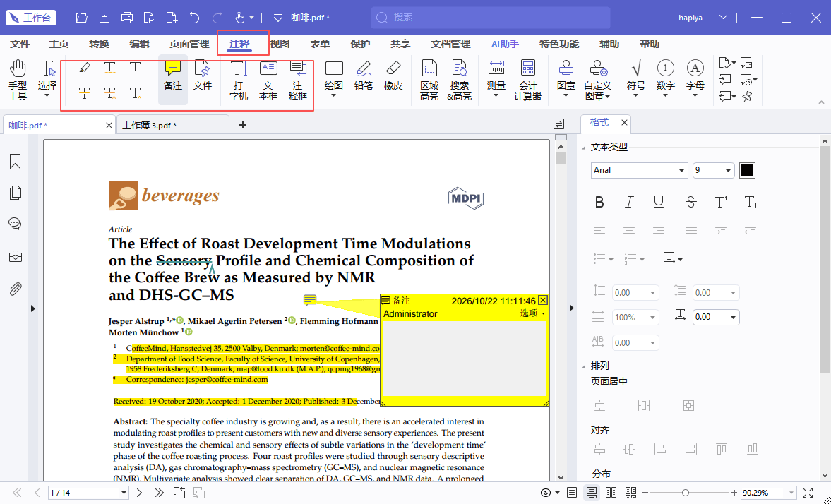Open the Bookmarks sidebar panel
The image size is (831, 504).
coord(16,161)
